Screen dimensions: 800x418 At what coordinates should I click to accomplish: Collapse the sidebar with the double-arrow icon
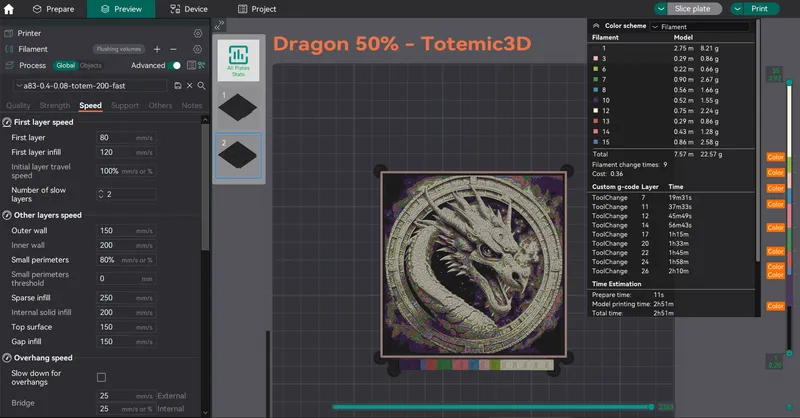click(219, 25)
